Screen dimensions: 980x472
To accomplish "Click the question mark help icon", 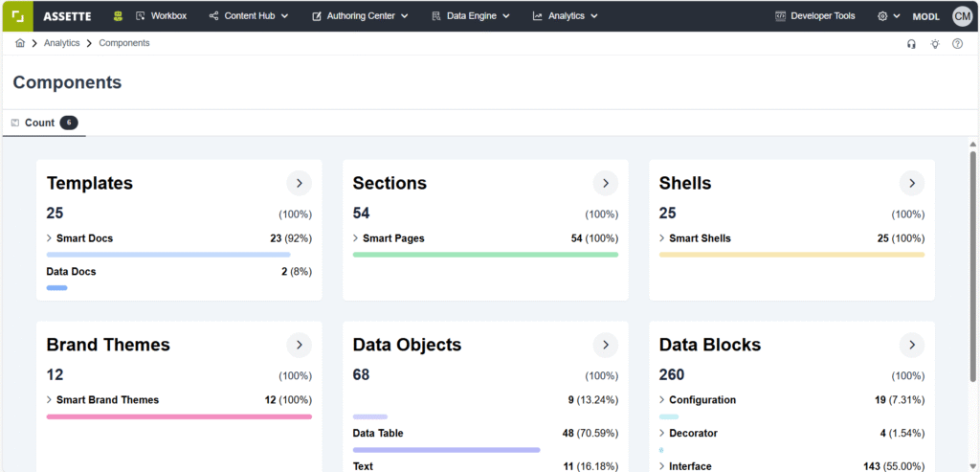I will click(x=957, y=44).
